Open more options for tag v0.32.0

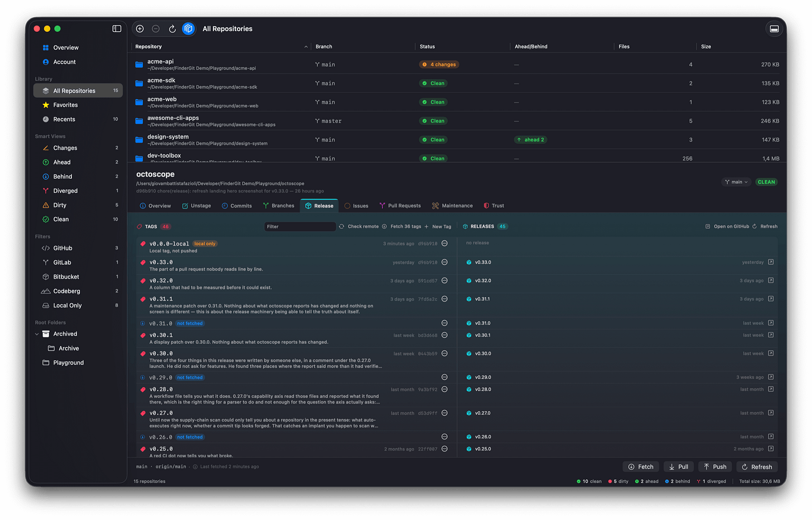444,280
